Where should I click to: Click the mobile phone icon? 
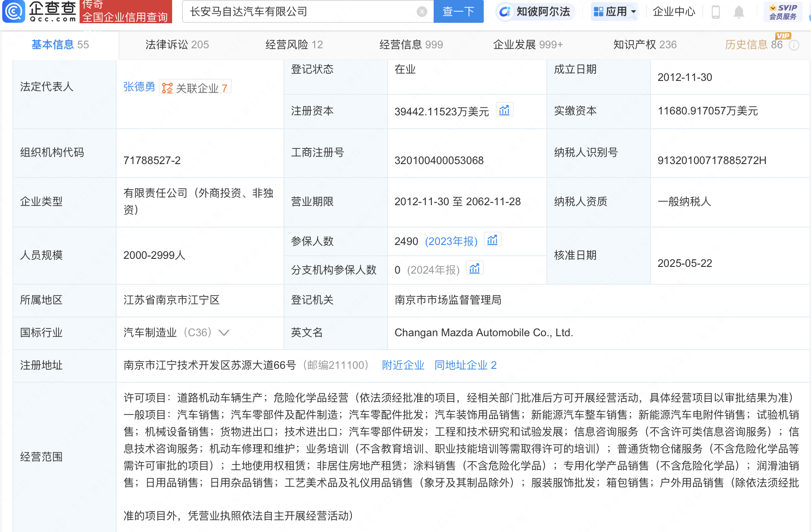715,12
